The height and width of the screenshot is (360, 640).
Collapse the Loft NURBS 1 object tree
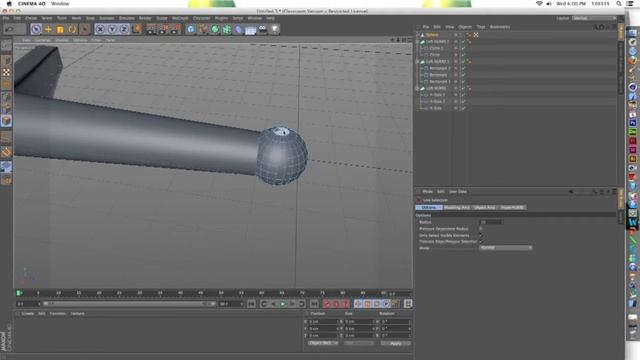(x=417, y=62)
